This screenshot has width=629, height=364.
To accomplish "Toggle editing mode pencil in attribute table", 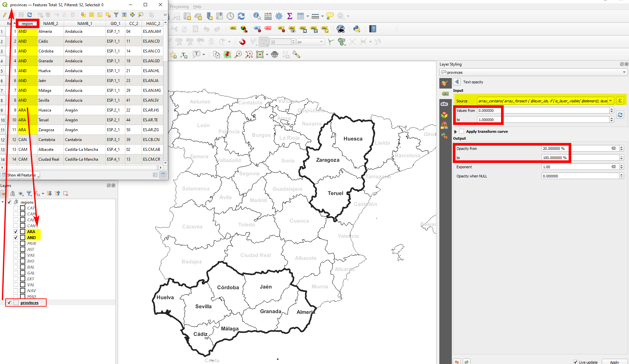I will (x=5, y=15).
